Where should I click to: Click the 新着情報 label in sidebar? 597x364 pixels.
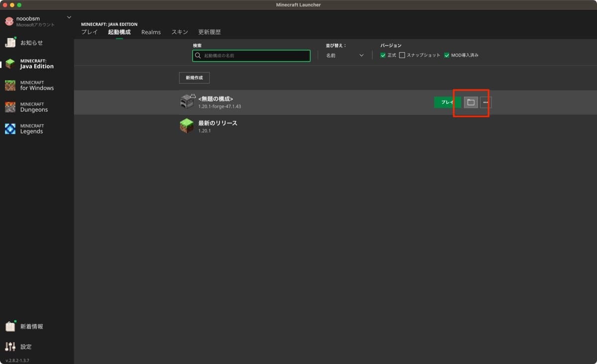click(32, 327)
